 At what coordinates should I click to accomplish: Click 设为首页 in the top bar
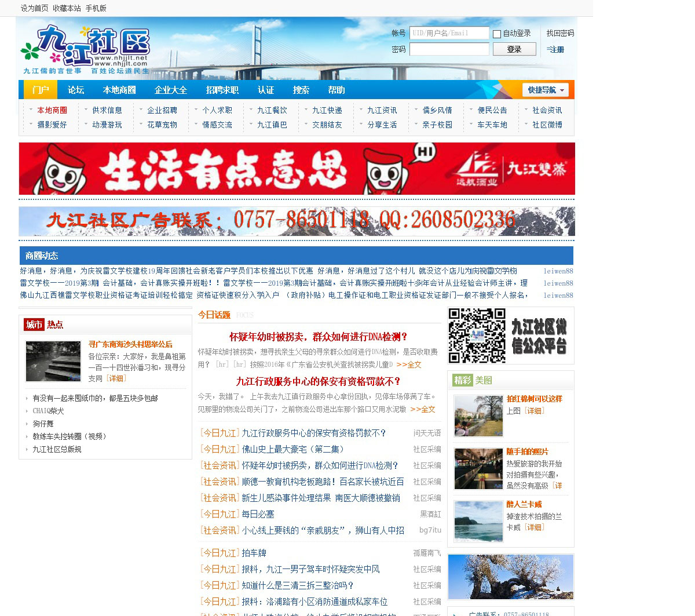point(35,8)
